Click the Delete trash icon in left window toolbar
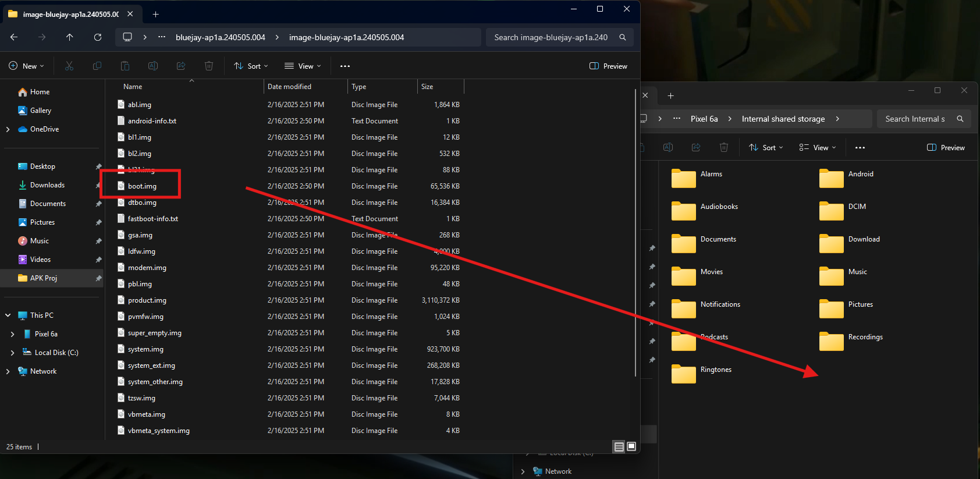 tap(209, 66)
